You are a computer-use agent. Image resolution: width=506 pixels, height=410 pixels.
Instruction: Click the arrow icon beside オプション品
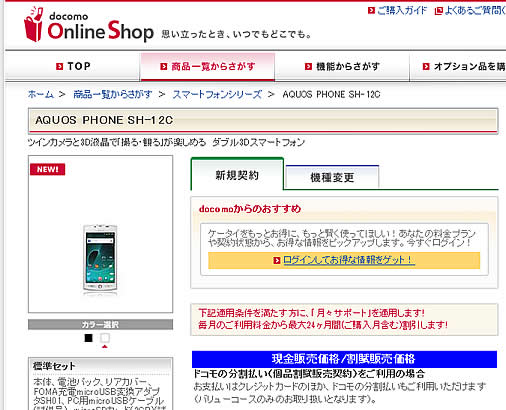[x=426, y=66]
